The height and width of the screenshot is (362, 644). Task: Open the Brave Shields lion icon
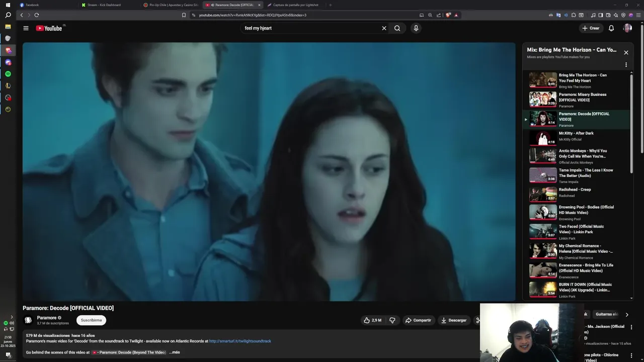pyautogui.click(x=448, y=15)
